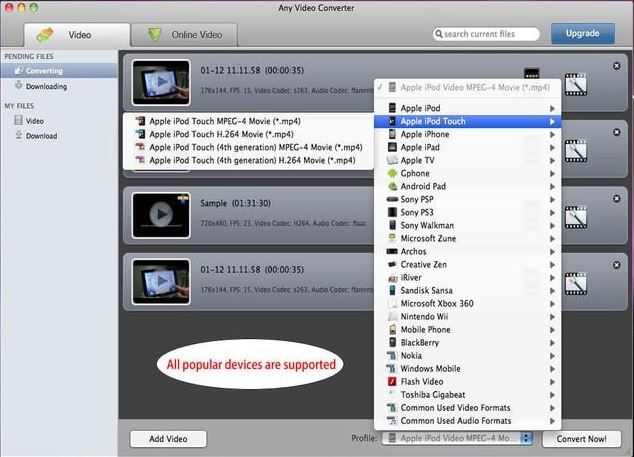Open the Apple TV submenu
The height and width of the screenshot is (457, 634).
[x=467, y=160]
